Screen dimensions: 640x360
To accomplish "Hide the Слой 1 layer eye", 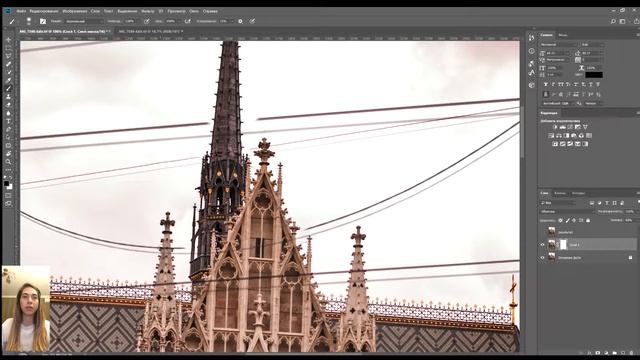I will (542, 245).
